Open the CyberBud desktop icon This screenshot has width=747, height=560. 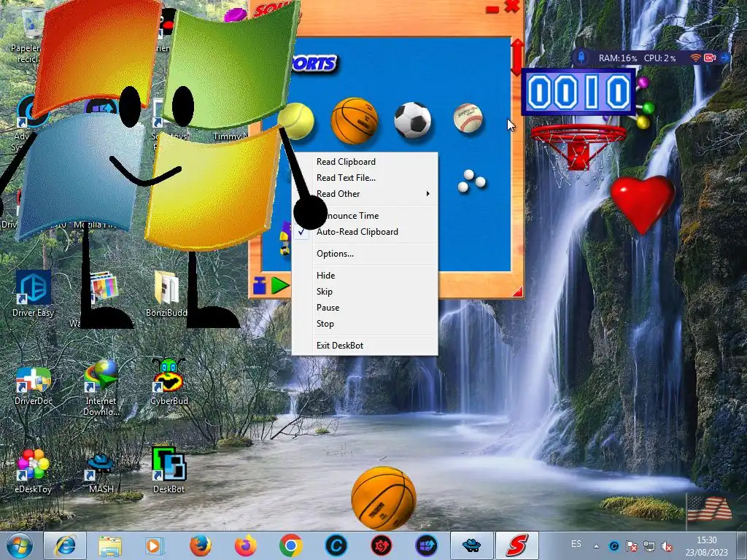[x=169, y=382]
